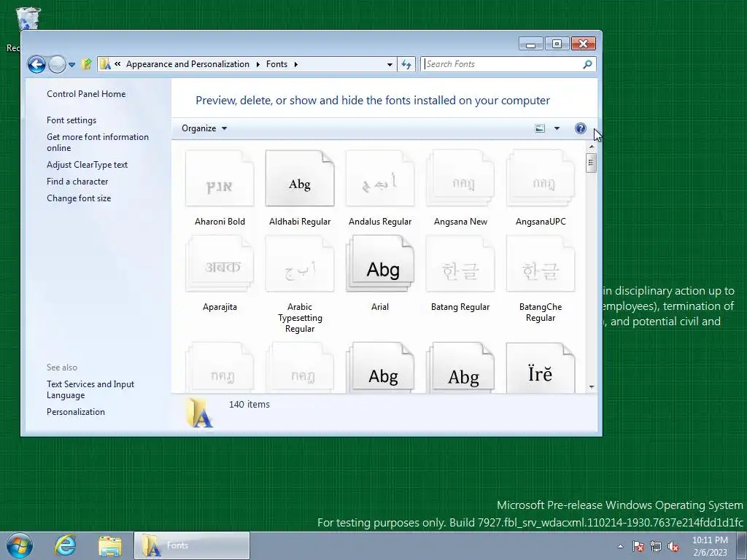This screenshot has width=747, height=560.
Task: Click the refresh button beside address bar
Action: [406, 64]
